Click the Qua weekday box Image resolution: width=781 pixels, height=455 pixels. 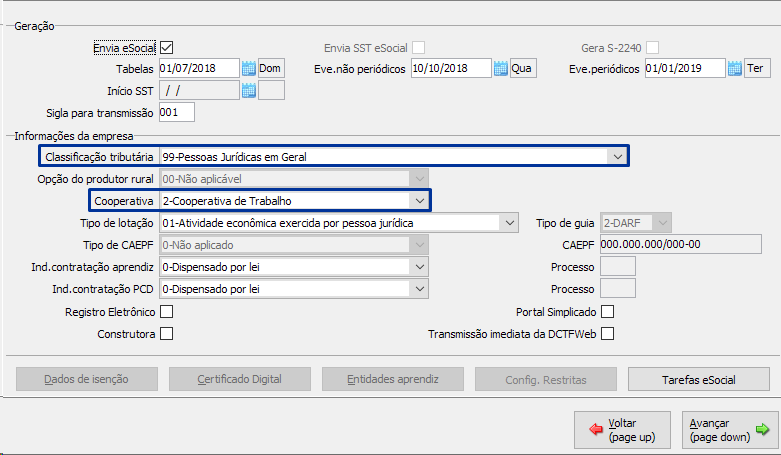tap(523, 68)
